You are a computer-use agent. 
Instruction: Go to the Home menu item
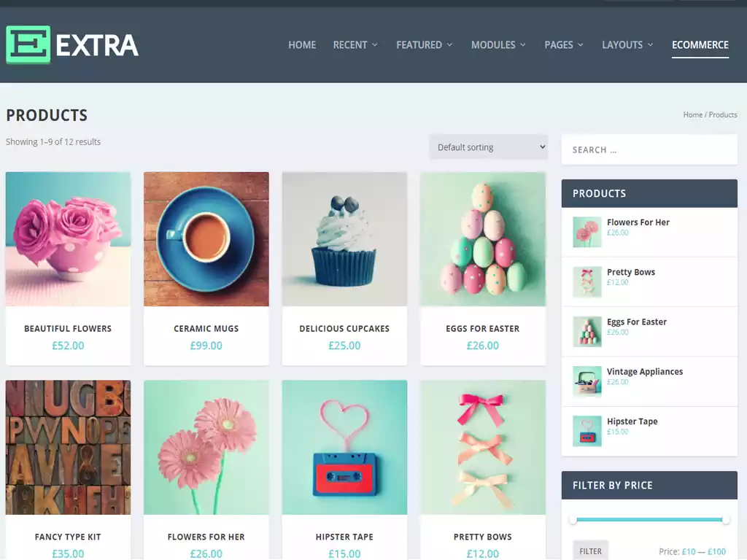302,45
